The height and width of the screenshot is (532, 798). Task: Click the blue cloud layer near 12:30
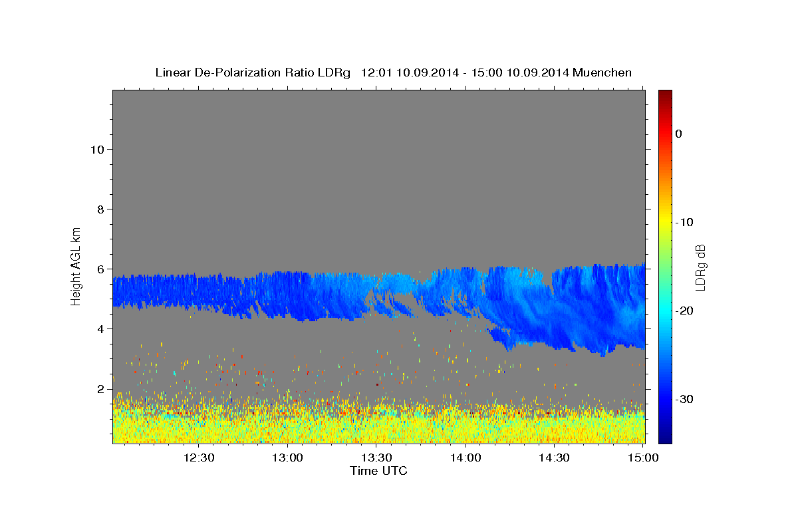(199, 291)
